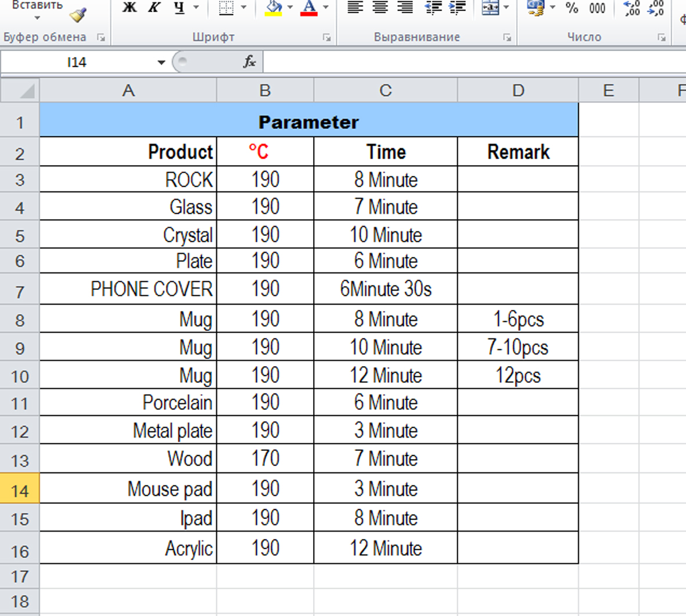Select column C header
686x616 pixels.
coord(386,91)
